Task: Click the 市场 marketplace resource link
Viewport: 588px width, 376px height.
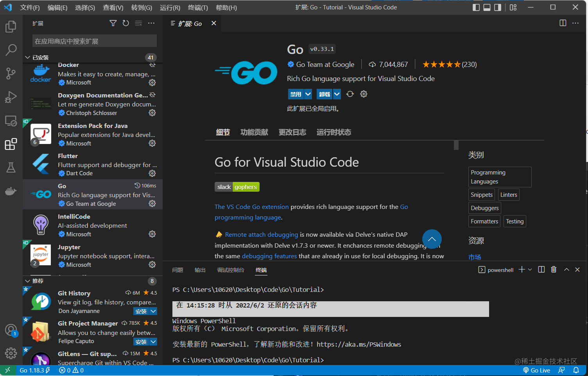Action: [475, 257]
